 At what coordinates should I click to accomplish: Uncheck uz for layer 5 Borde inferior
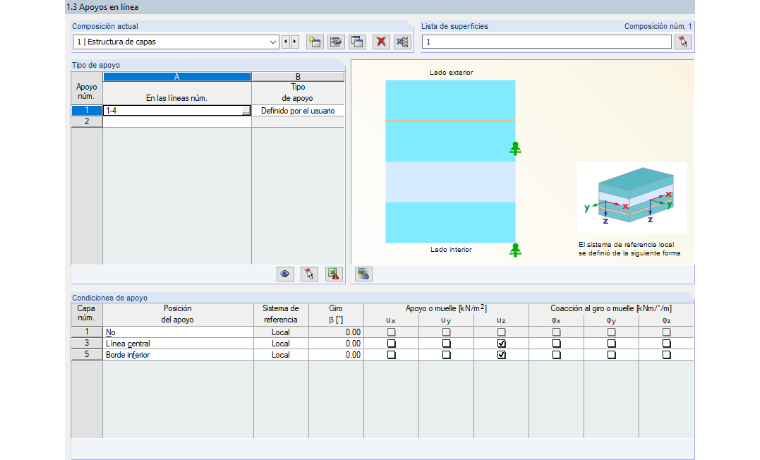click(x=501, y=355)
